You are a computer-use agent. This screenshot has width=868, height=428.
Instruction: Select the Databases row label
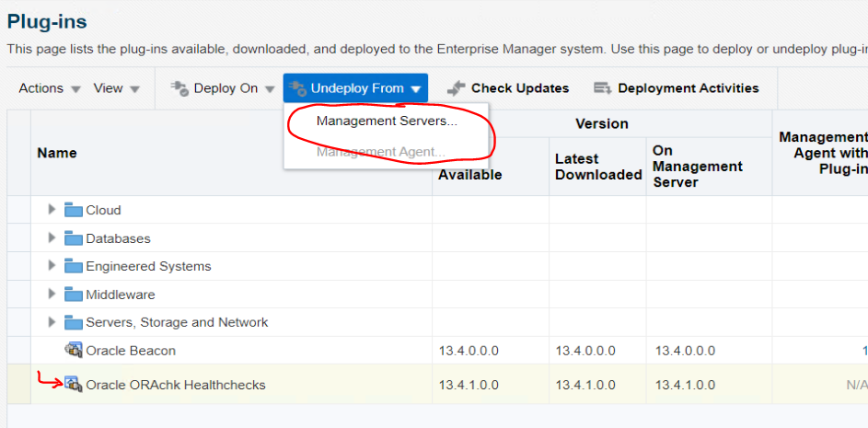[118, 238]
